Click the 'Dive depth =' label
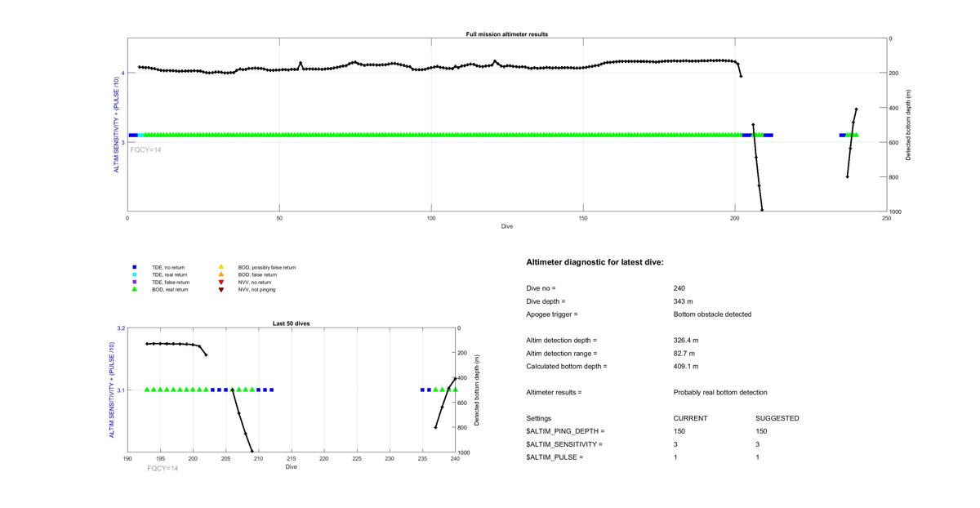 (546, 301)
